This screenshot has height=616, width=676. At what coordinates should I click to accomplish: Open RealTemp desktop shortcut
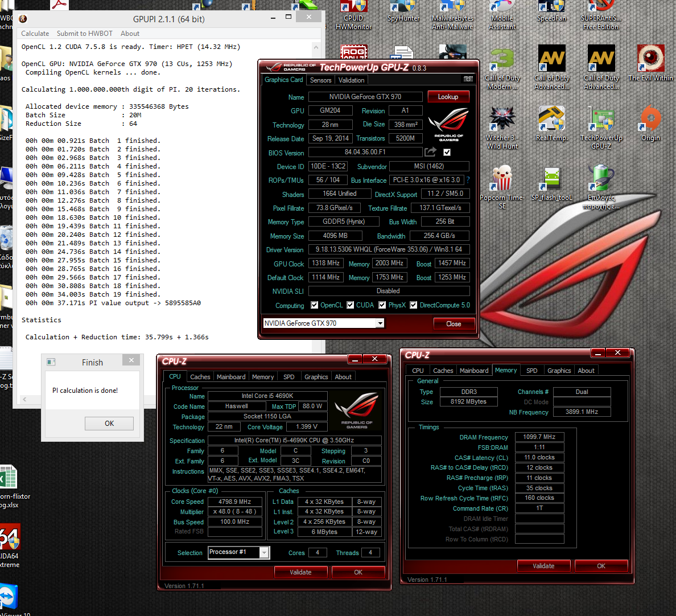pos(551,124)
